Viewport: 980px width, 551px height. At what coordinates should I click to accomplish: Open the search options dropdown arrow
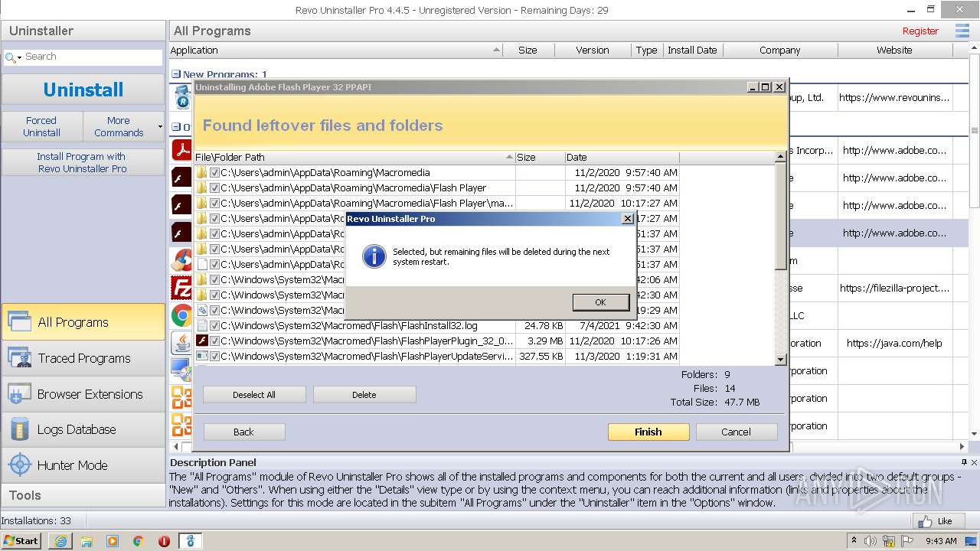click(x=19, y=58)
